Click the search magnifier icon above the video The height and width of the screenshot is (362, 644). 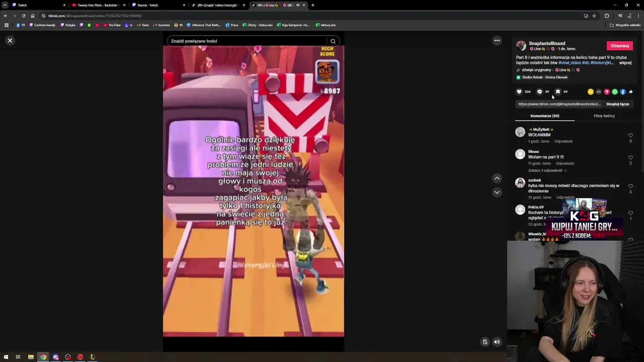333,41
